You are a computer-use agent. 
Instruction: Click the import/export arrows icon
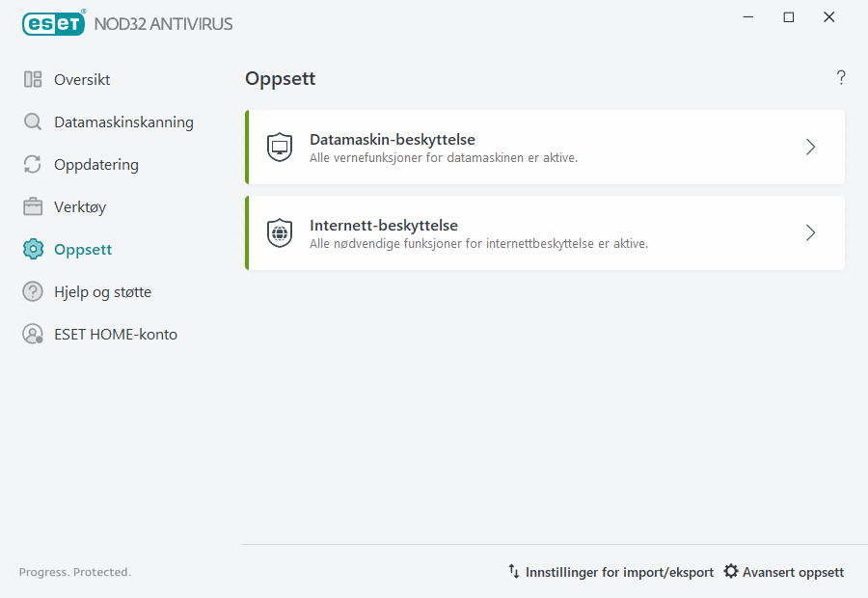[513, 571]
